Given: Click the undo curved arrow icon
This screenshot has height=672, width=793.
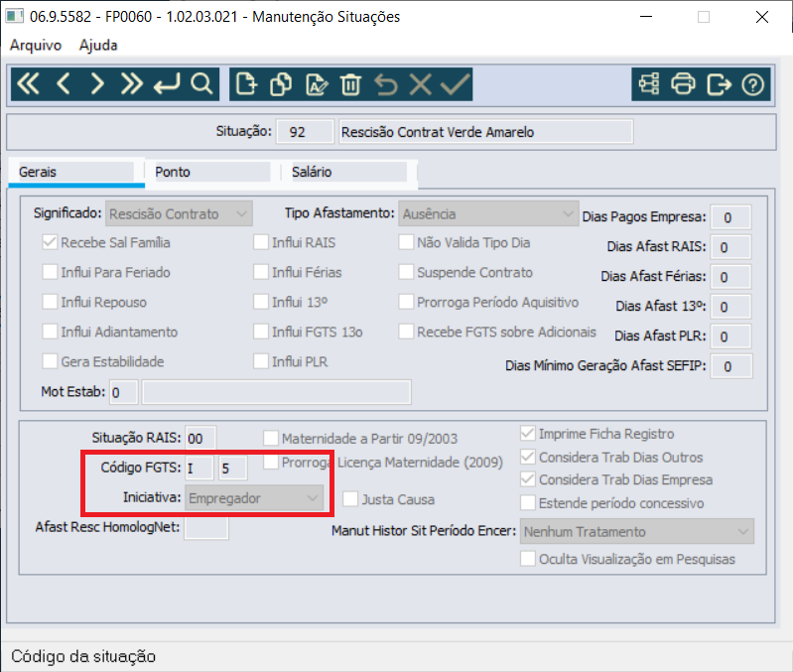Looking at the screenshot, I should coord(386,84).
